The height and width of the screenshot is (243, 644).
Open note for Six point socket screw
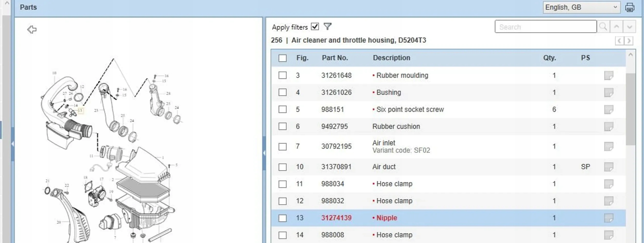click(609, 110)
